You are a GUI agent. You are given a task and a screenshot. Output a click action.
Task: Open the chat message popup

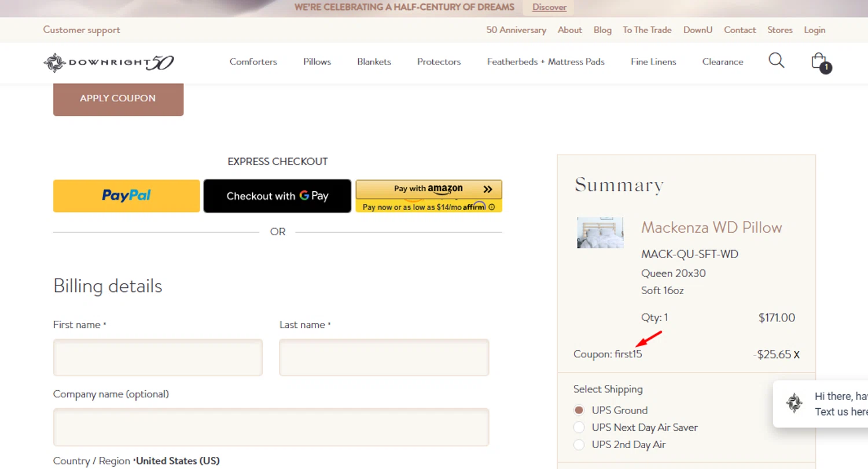(821, 404)
